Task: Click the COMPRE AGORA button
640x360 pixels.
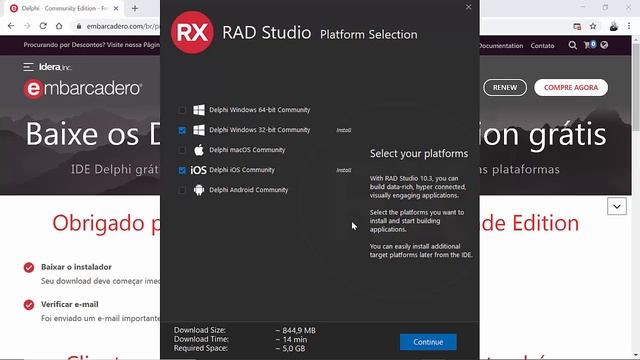Action: pos(571,87)
